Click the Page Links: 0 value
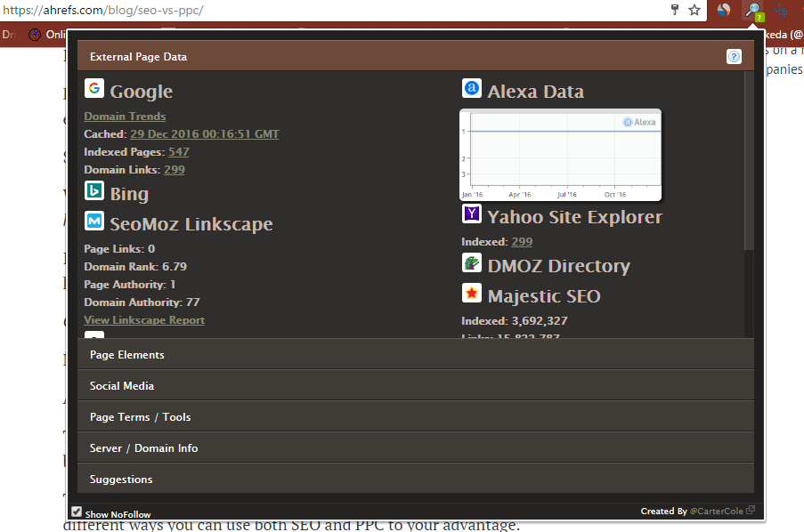The height and width of the screenshot is (532, 804). [x=119, y=249]
